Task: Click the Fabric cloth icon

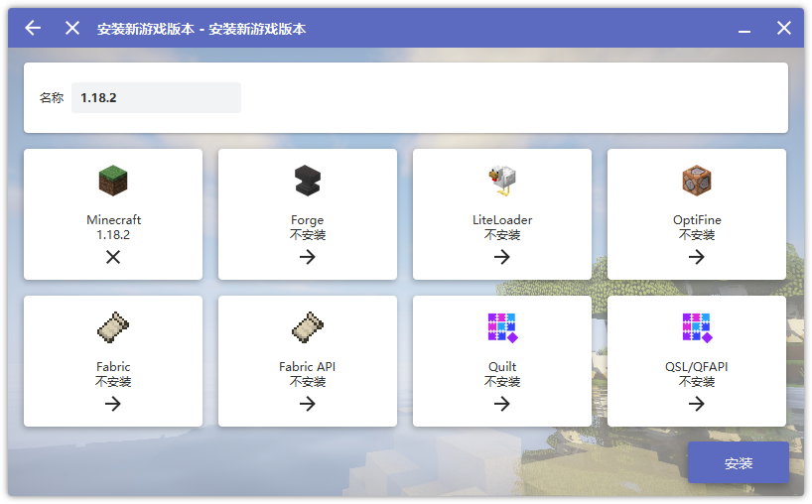Action: tap(113, 327)
